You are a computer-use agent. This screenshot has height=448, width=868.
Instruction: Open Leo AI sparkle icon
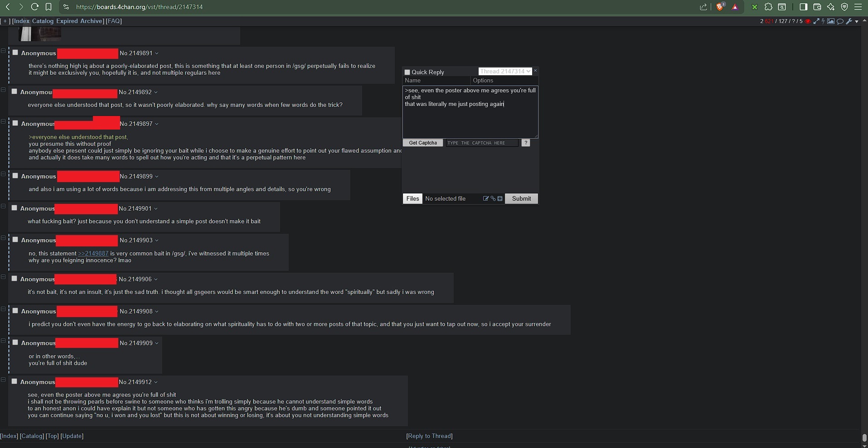[831, 7]
